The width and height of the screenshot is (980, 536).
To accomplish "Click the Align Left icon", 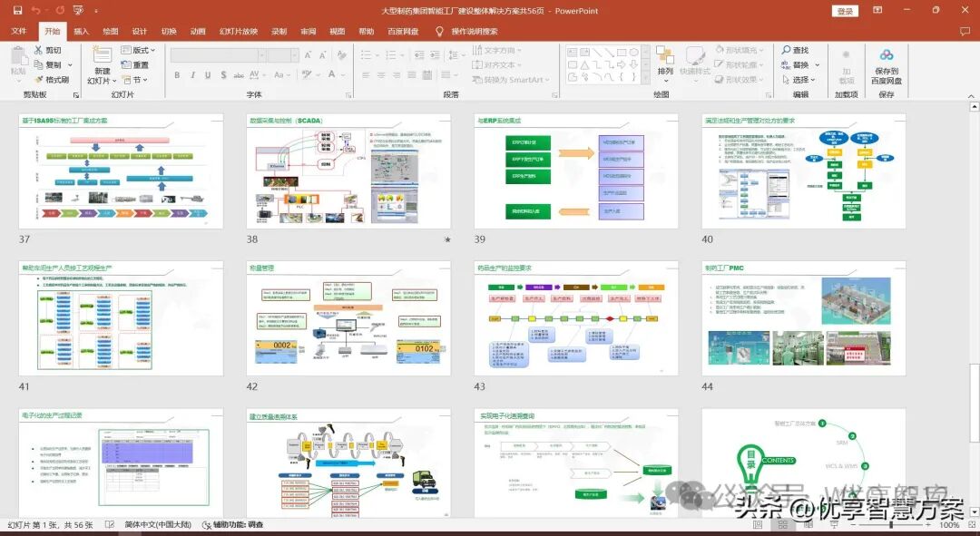I will point(366,75).
